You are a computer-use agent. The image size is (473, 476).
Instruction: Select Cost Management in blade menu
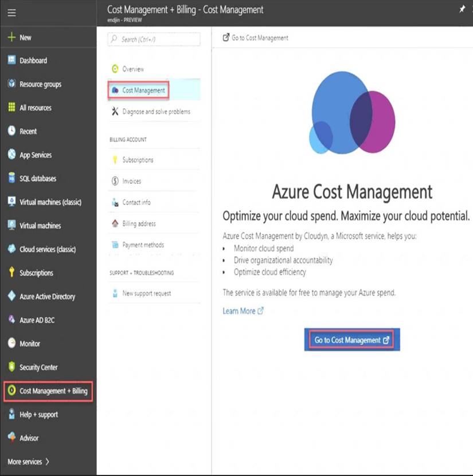(x=154, y=90)
